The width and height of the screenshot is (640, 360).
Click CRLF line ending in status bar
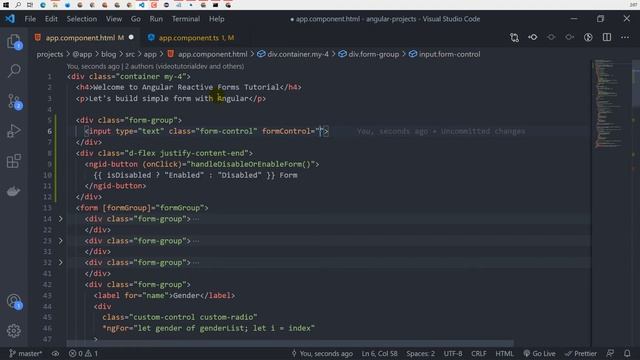coord(479,353)
